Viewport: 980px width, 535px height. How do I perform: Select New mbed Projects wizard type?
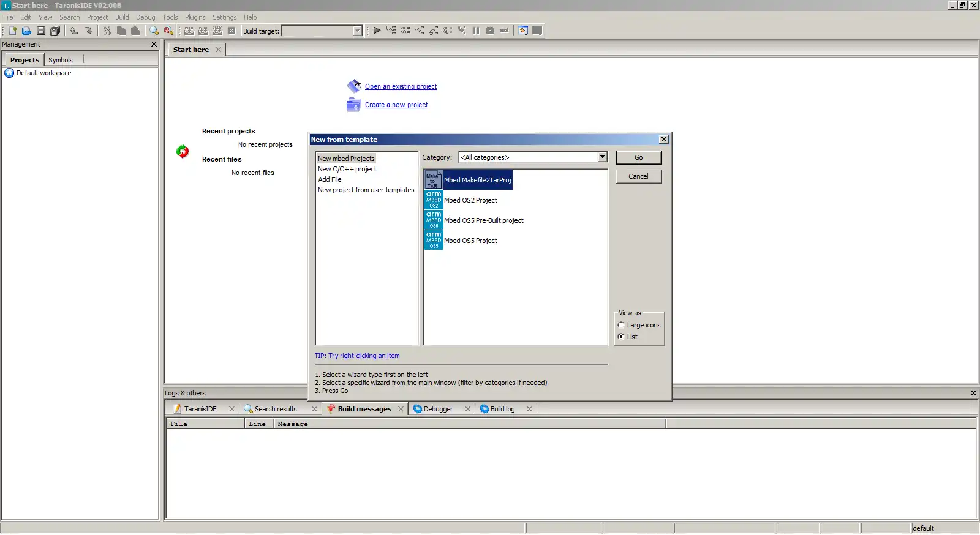[346, 159]
